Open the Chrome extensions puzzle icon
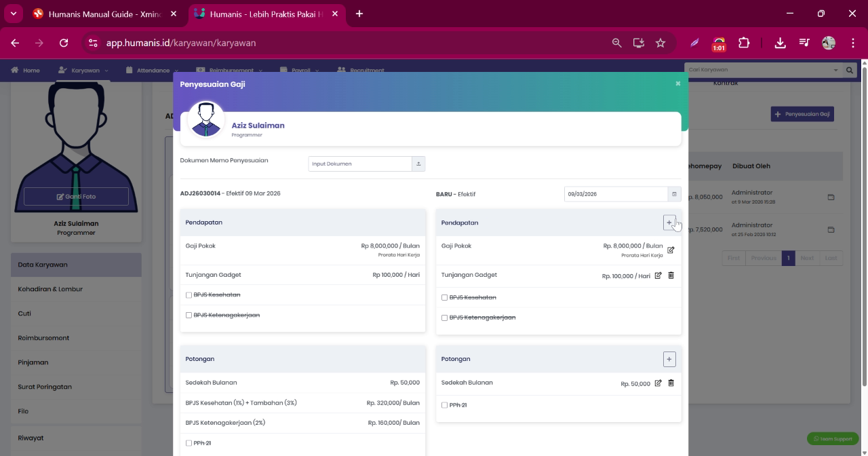The image size is (868, 456). pyautogui.click(x=744, y=43)
